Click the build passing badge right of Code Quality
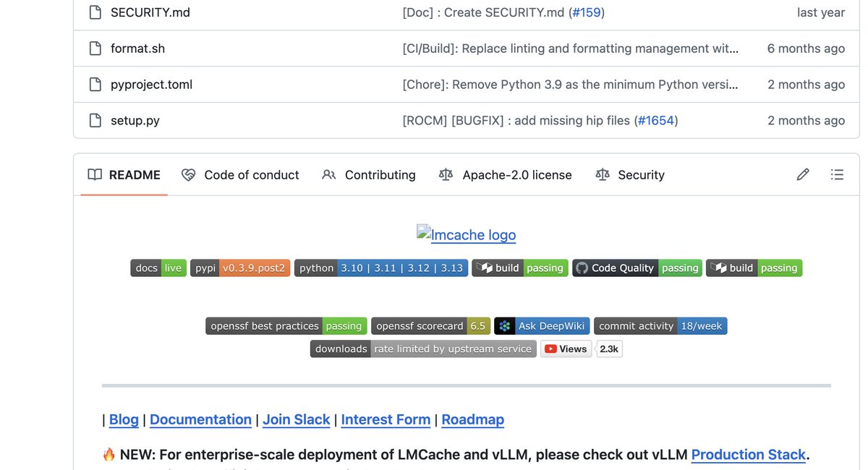 tap(754, 268)
